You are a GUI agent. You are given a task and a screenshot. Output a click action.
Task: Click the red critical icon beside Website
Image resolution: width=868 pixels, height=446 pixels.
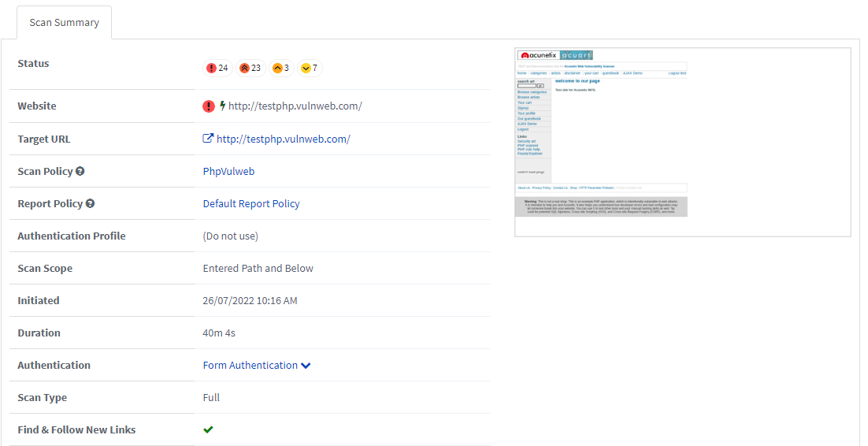point(209,106)
